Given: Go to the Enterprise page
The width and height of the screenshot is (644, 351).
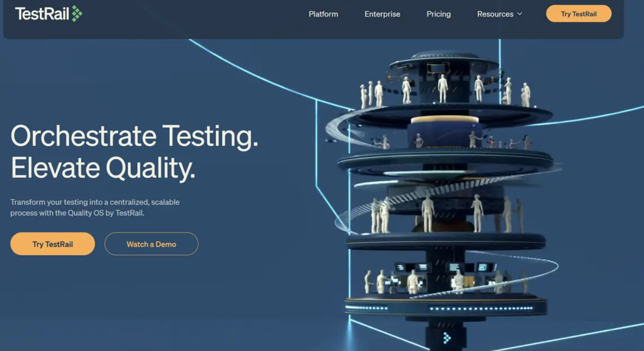Looking at the screenshot, I should [x=382, y=14].
